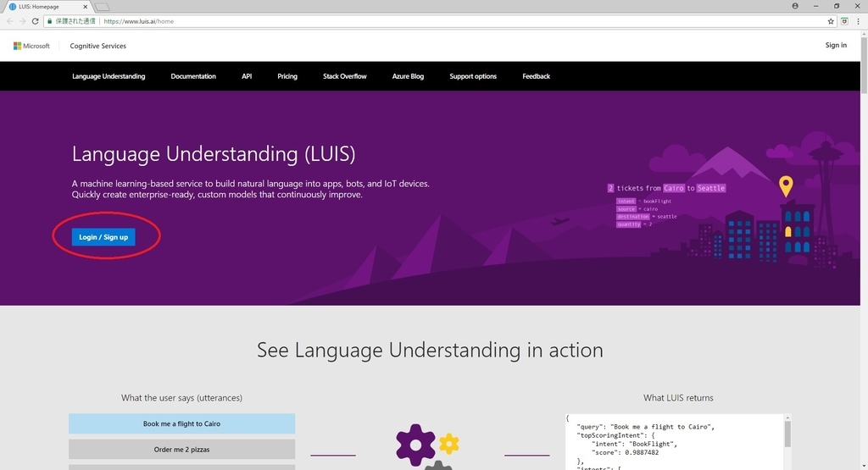Click 'What LUIS returns' label
The height and width of the screenshot is (470, 868).
tap(678, 397)
